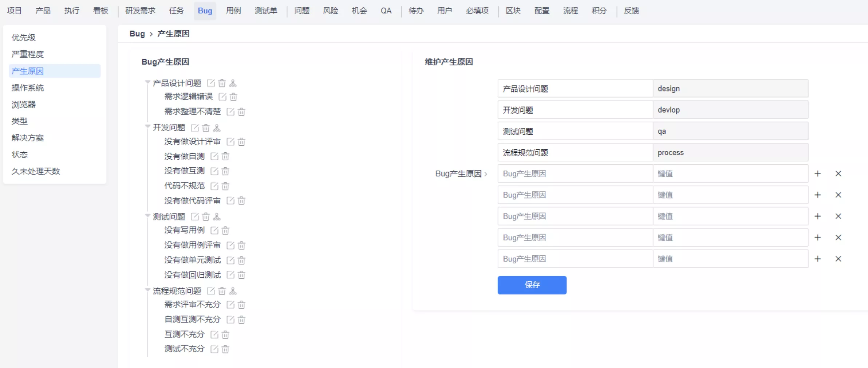Viewport: 868px width, 368px height.
Task: Delete the 需求逻辑错误 tree entry
Action: click(233, 97)
